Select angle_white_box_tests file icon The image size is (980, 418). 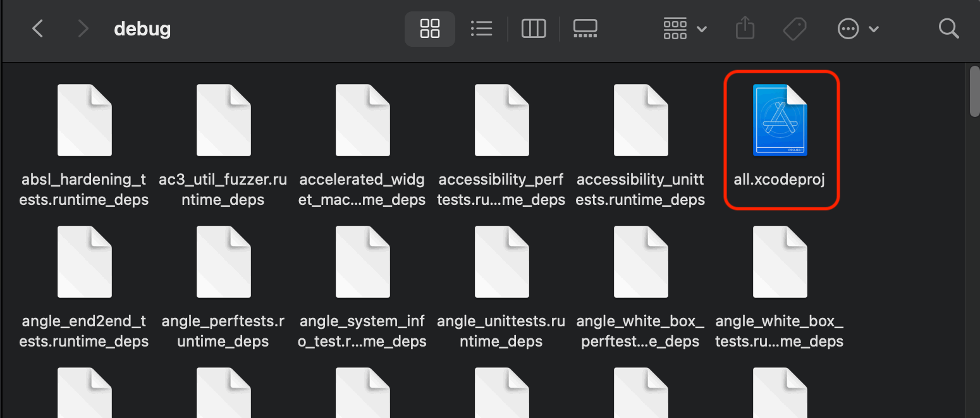tap(780, 262)
